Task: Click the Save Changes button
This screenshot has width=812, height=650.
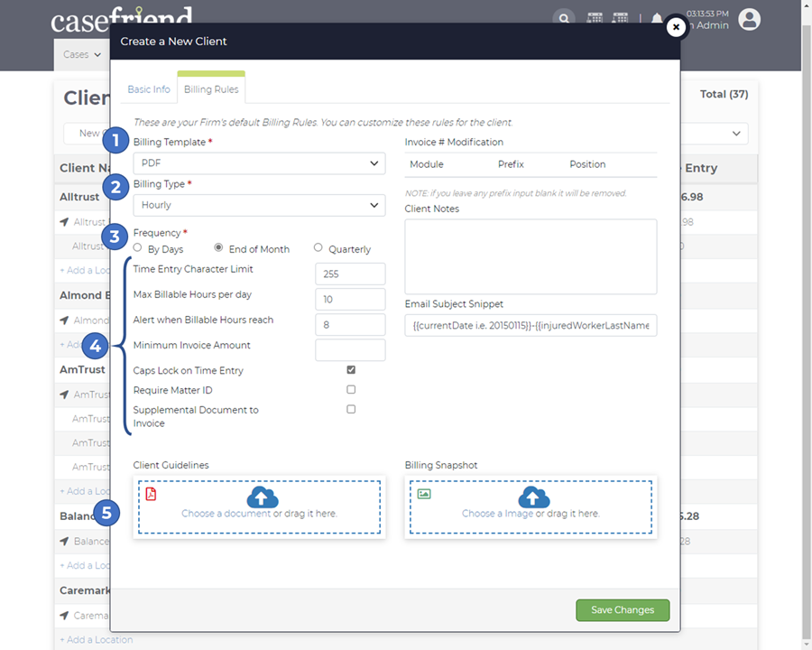Action: point(623,610)
